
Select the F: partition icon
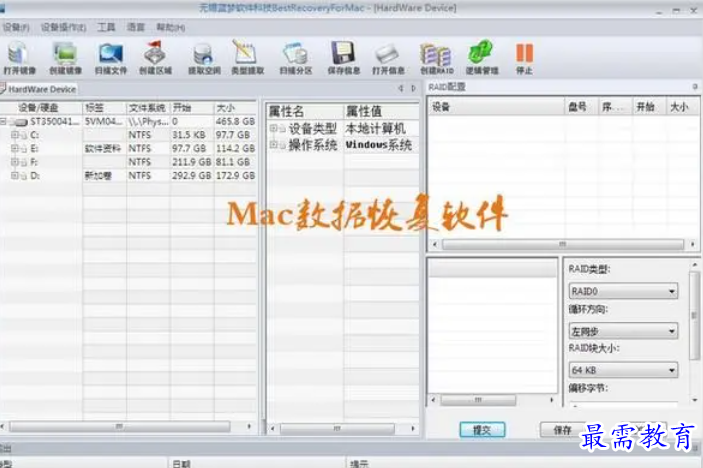tap(24, 162)
